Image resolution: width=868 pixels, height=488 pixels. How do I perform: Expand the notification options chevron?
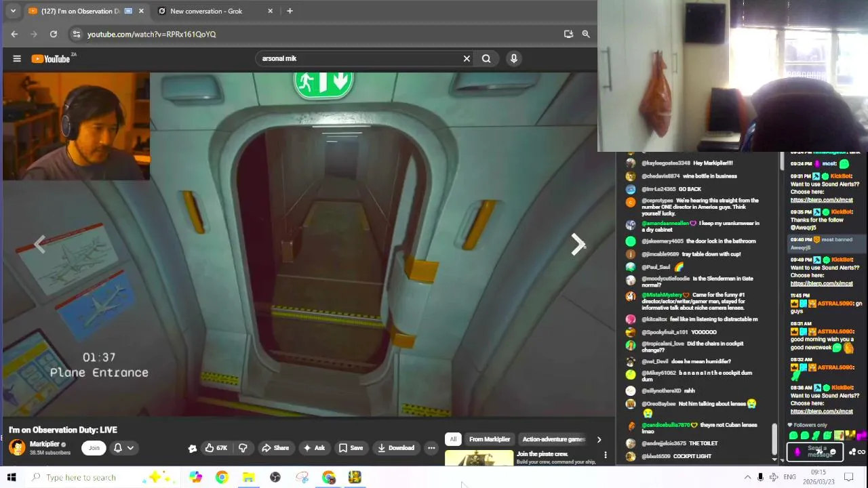[x=130, y=447]
